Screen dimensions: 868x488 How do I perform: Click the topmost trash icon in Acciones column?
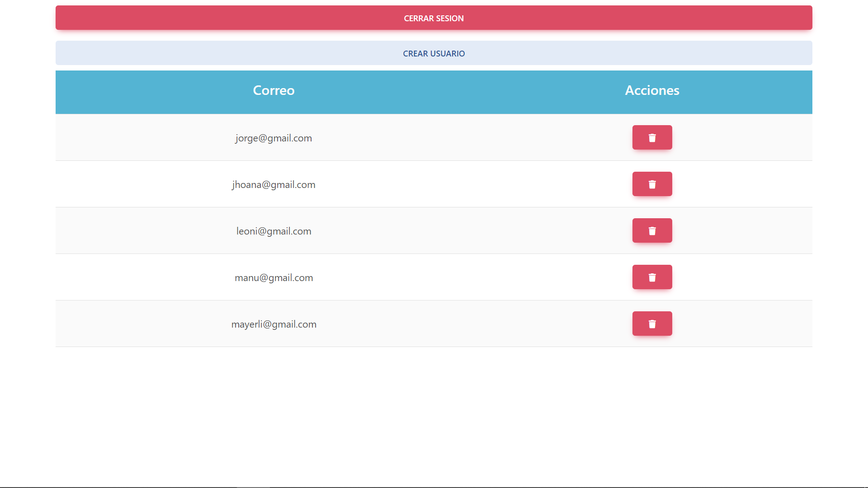652,137
